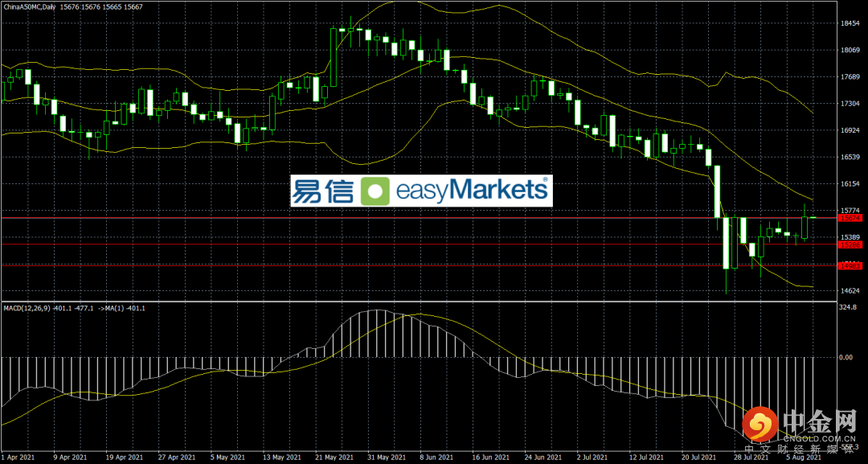Click the ChinaA50MC,Daily chart title text
The width and height of the screenshot is (868, 464).
(x=31, y=6)
